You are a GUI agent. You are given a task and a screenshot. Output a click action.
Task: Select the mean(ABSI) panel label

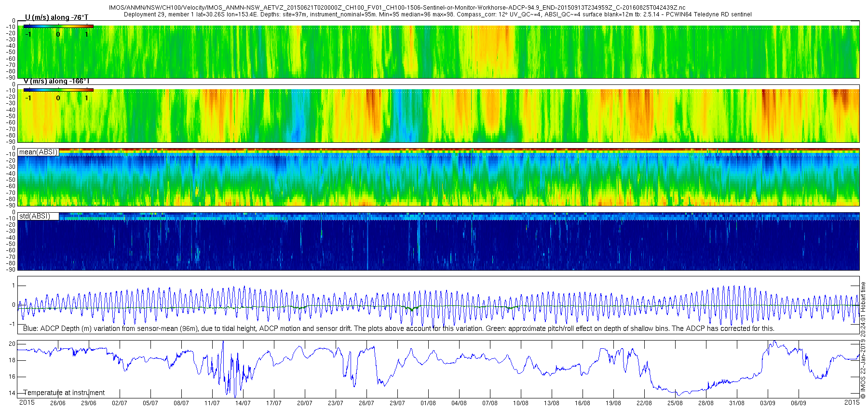[39, 152]
